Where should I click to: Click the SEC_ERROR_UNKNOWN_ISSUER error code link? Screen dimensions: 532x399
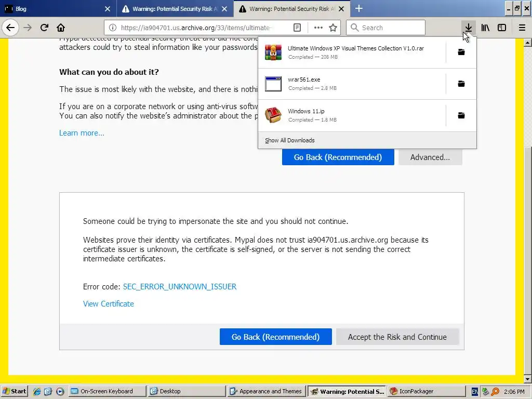[179, 287]
